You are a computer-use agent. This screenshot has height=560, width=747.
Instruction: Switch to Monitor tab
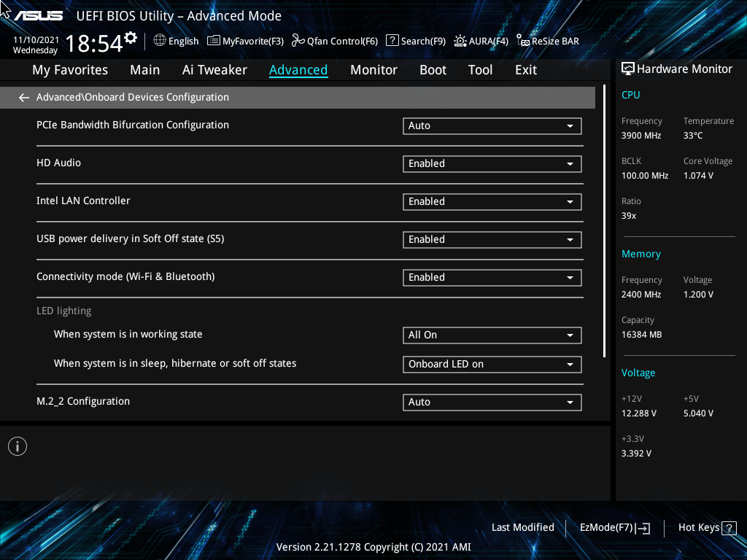[373, 70]
